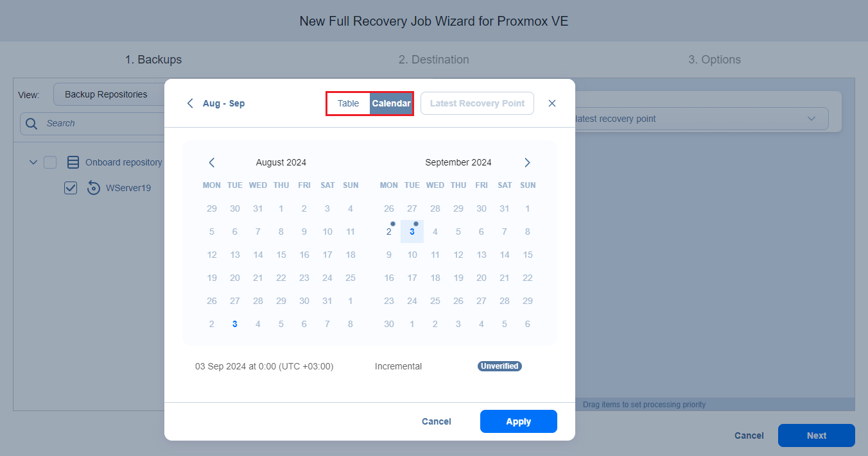Click the Next button in wizard
The width and height of the screenshot is (868, 456).
[816, 435]
